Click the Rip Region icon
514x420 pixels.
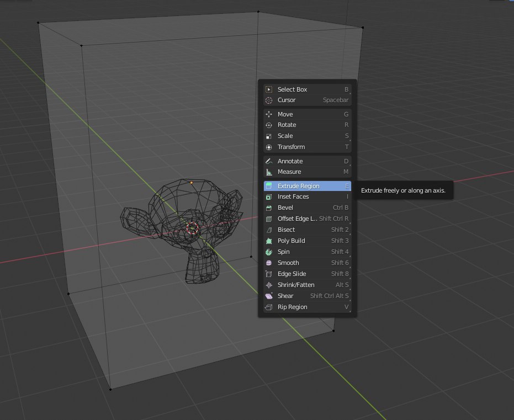(x=269, y=307)
